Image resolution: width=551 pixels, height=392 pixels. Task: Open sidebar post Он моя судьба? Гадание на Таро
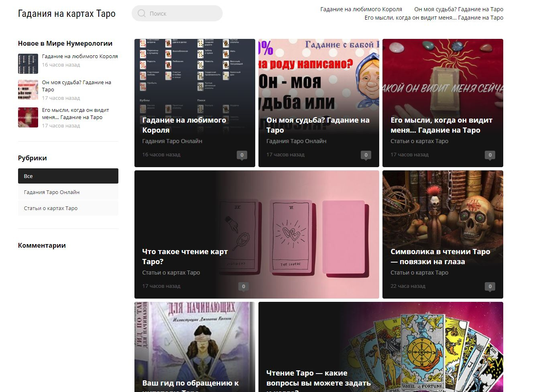tap(77, 86)
